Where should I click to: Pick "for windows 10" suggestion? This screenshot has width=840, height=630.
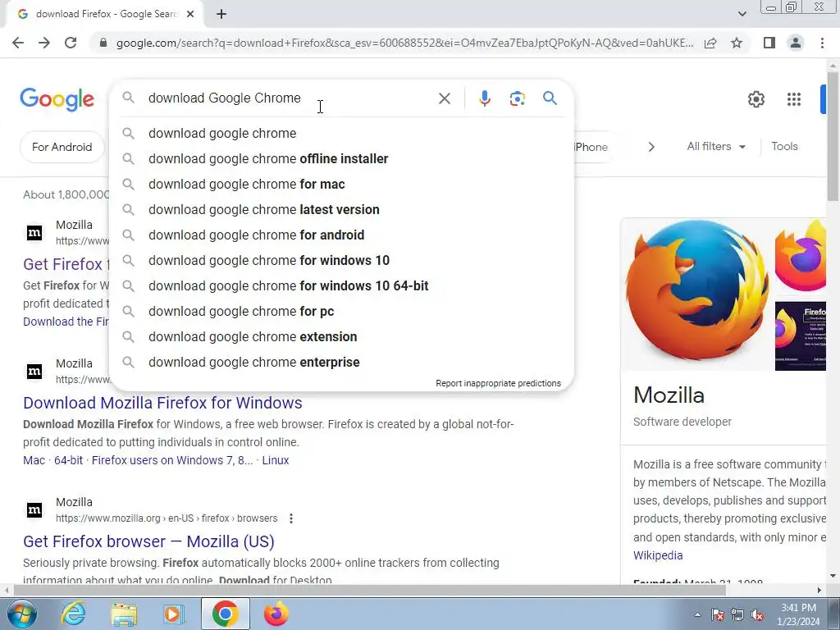tap(341, 260)
